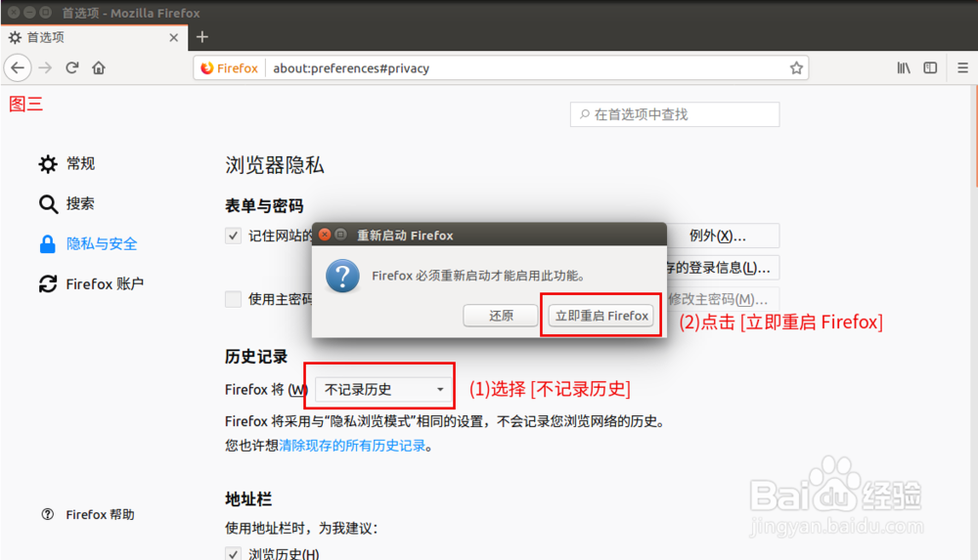The height and width of the screenshot is (560, 978).
Task: Click the page vertical scrollbar
Action: pos(974,136)
